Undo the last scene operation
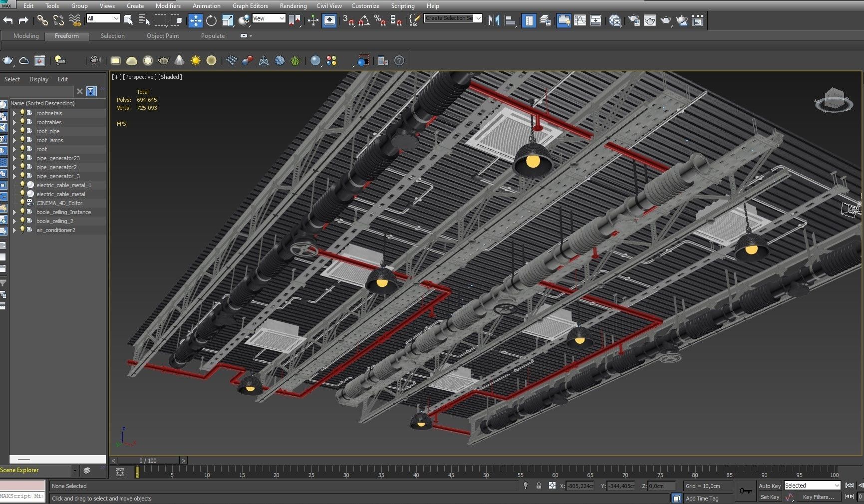 pos(8,20)
